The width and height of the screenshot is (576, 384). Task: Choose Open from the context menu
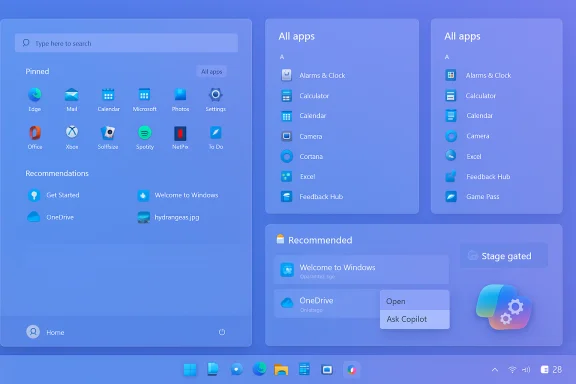point(415,301)
